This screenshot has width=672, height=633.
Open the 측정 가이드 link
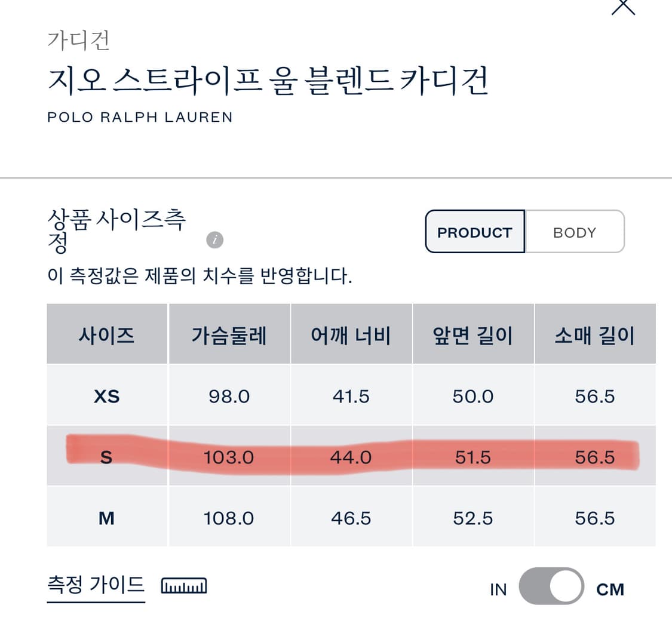(96, 583)
